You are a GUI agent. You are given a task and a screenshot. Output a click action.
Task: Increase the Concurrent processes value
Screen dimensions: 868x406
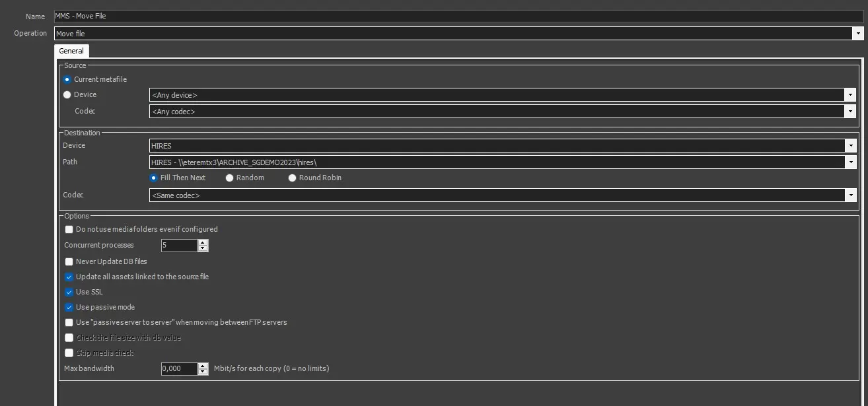click(x=203, y=242)
